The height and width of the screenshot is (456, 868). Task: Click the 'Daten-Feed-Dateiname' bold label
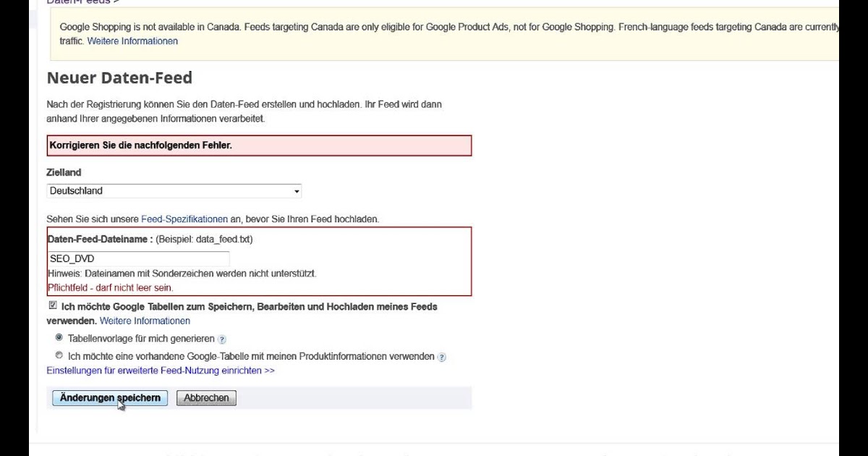point(100,239)
